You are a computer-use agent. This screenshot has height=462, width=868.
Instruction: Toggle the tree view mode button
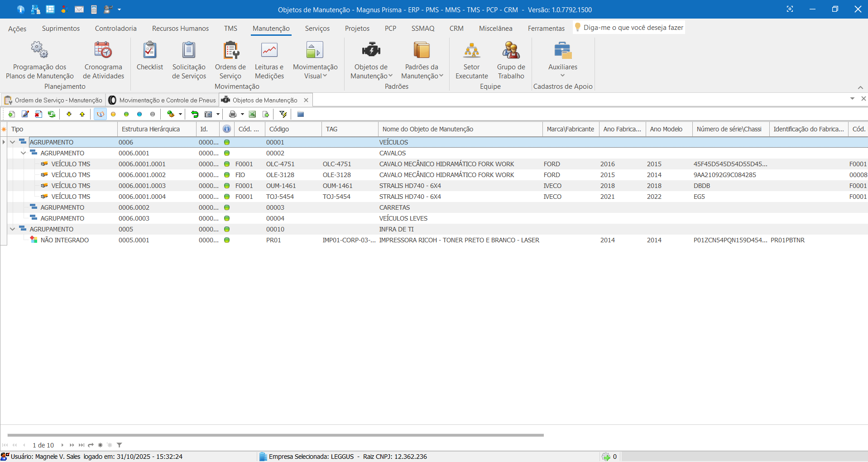coord(100,114)
